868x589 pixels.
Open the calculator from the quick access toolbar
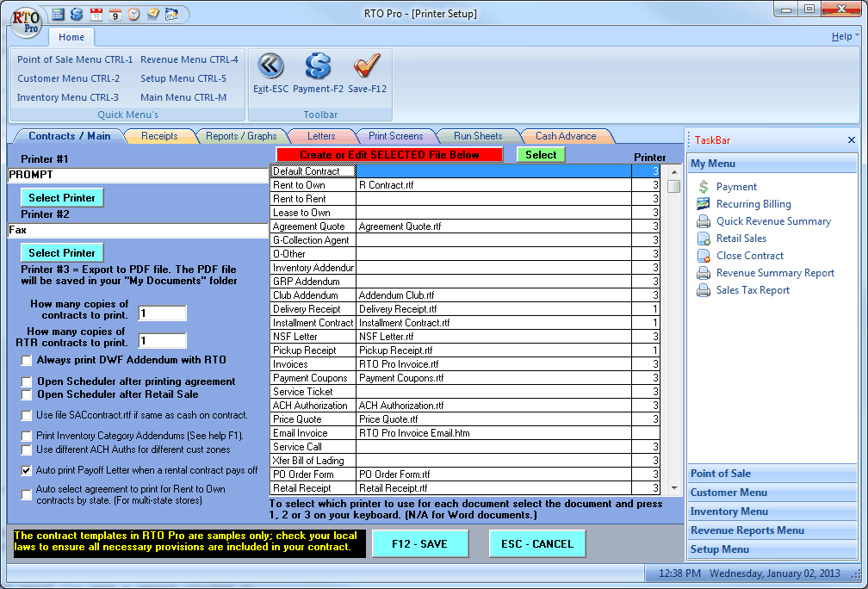pos(58,14)
